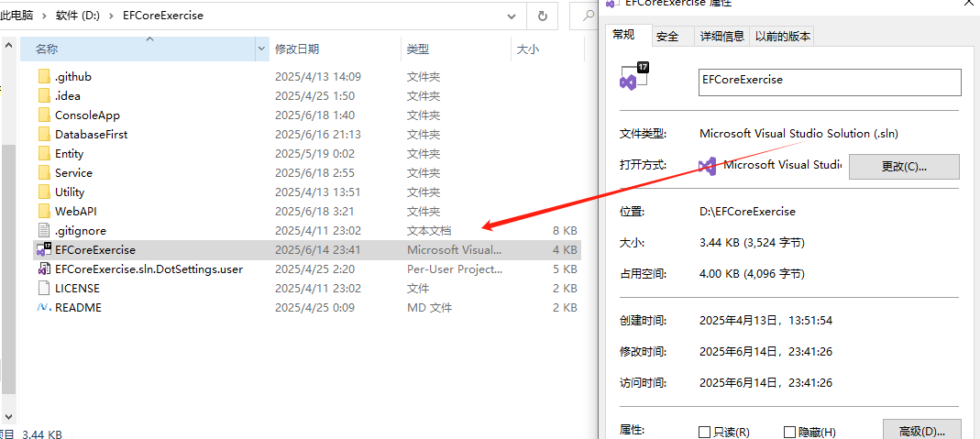Switch to the 详细信息 tab
Screen dimensions: 980x439
721,37
